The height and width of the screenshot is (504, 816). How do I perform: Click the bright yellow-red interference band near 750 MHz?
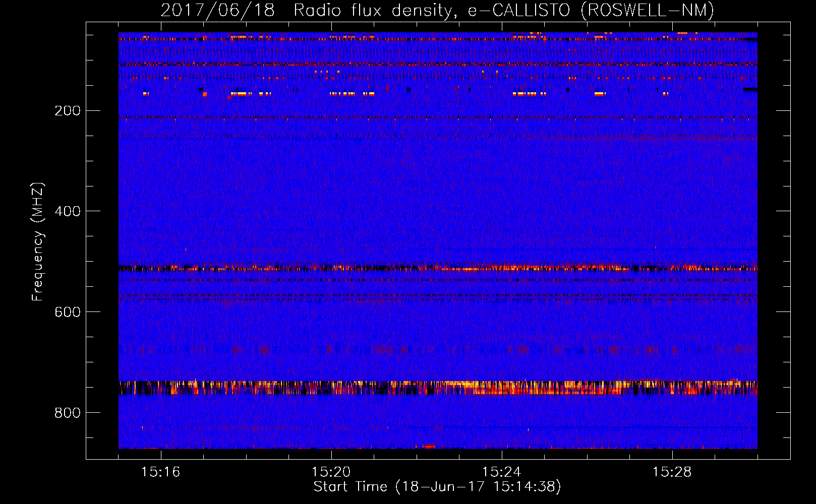pyautogui.click(x=438, y=388)
